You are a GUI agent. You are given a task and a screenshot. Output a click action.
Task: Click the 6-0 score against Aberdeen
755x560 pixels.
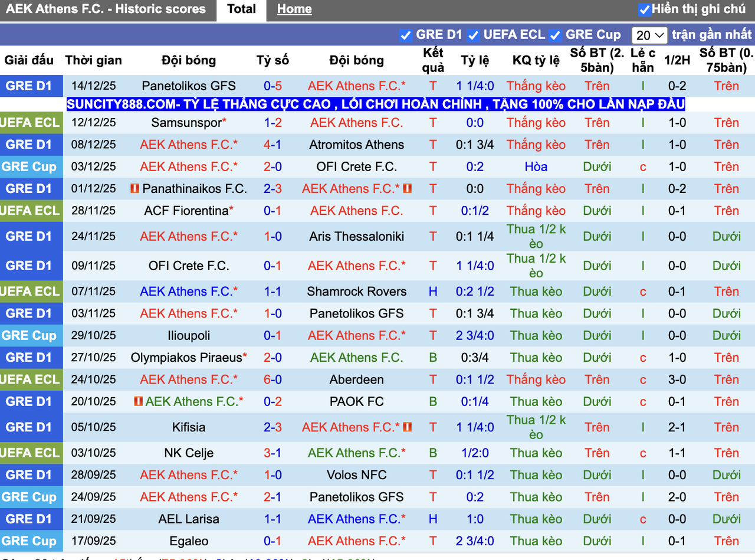coord(273,379)
